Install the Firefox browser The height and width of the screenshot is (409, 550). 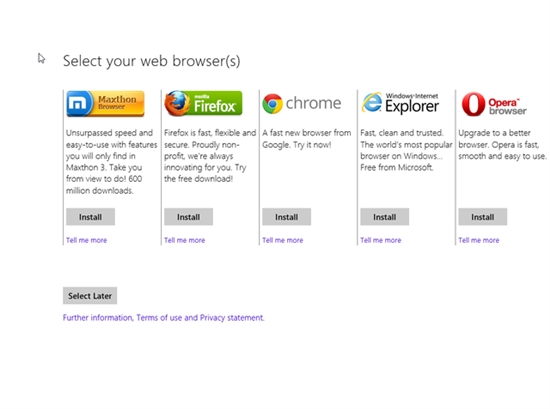188,217
